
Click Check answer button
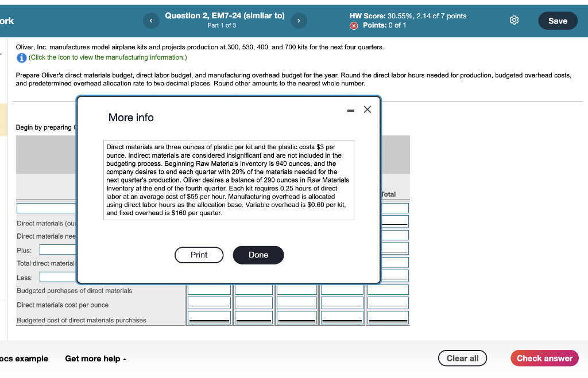click(544, 358)
